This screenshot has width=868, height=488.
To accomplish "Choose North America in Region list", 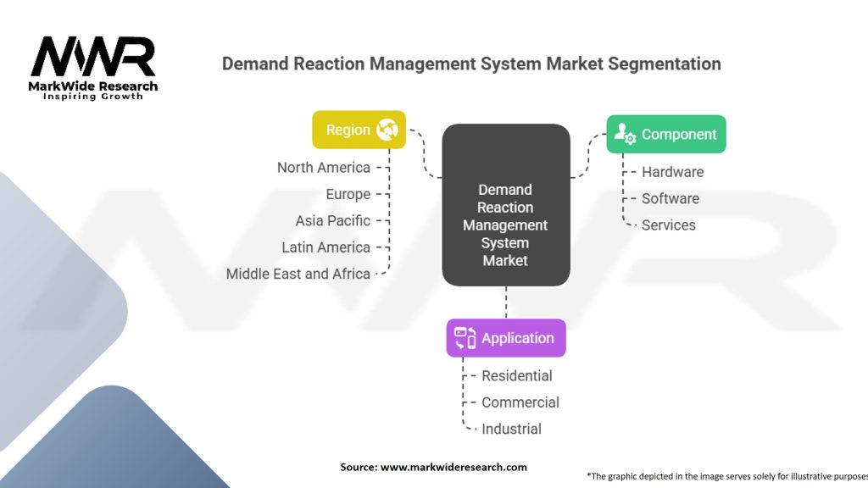I will (x=323, y=168).
